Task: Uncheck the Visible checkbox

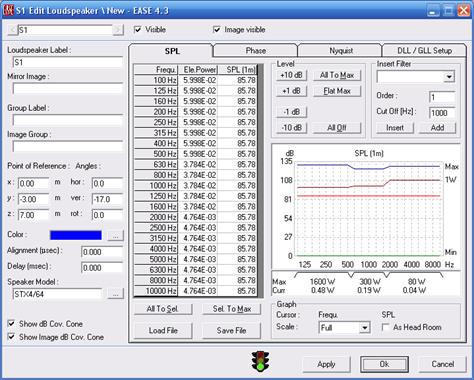Action: (x=138, y=30)
